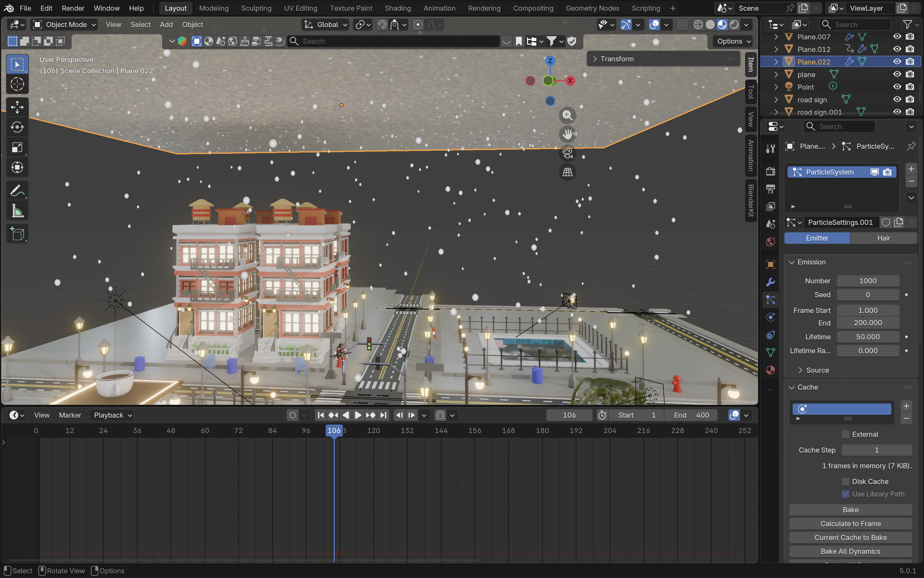Image resolution: width=924 pixels, height=578 pixels.
Task: Toggle ParticleSystem viewport display
Action: click(x=874, y=172)
